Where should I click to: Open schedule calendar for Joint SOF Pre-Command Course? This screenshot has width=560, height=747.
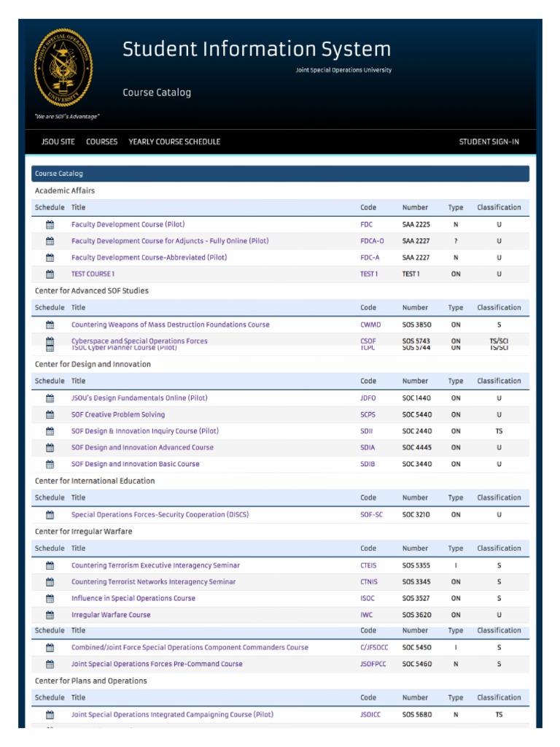[50, 664]
